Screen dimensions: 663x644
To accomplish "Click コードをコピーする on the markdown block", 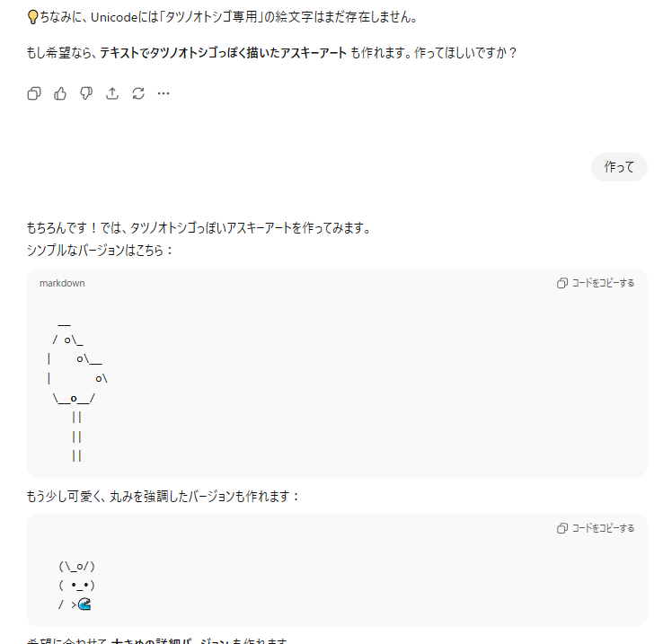I will tap(596, 283).
